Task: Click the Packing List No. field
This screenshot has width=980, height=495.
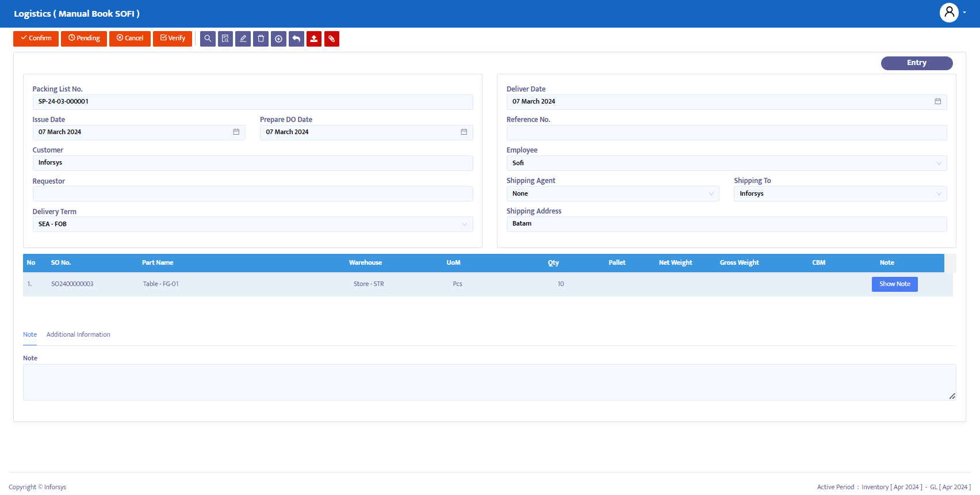Action: point(252,102)
